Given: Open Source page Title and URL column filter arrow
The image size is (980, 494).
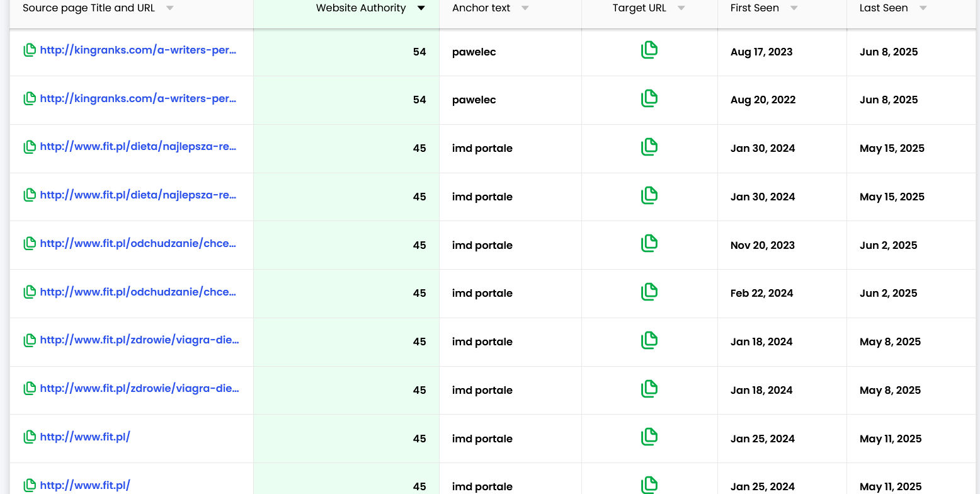Looking at the screenshot, I should tap(169, 8).
